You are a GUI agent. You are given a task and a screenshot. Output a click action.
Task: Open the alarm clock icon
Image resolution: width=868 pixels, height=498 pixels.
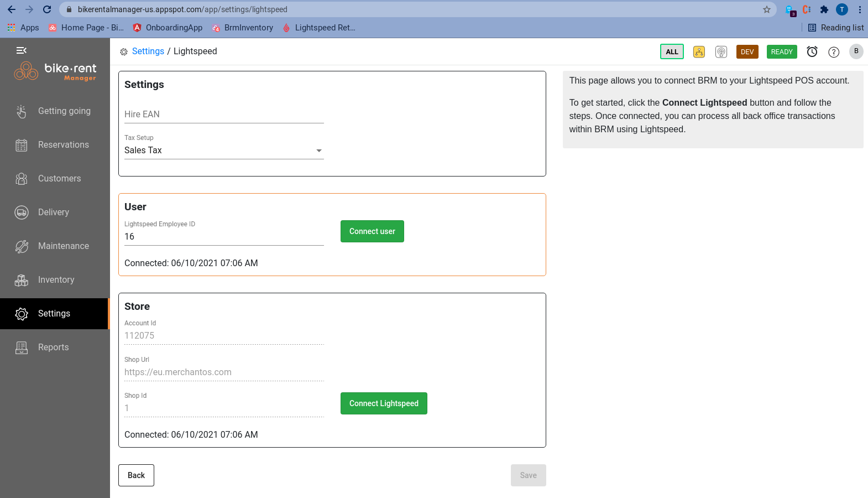coord(812,51)
